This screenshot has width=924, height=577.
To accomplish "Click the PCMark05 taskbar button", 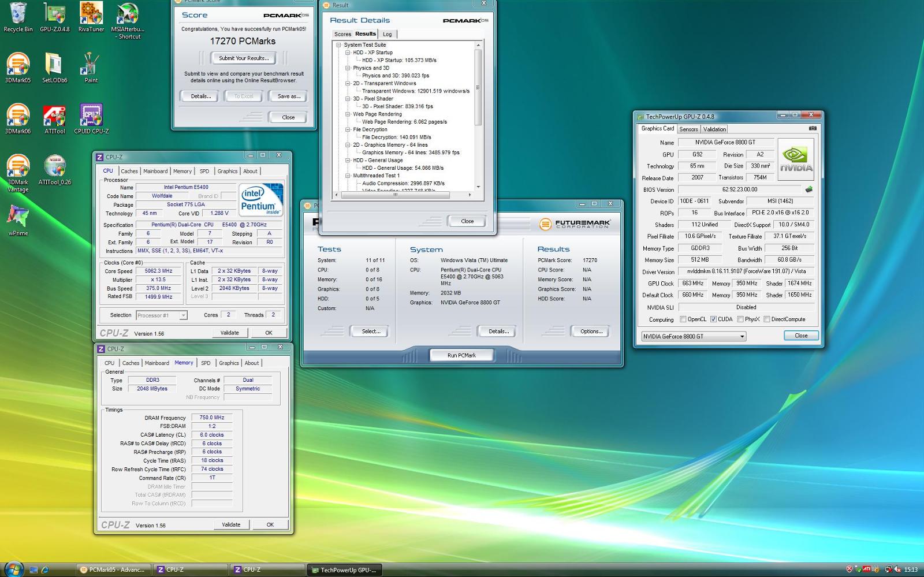I will pyautogui.click(x=114, y=570).
